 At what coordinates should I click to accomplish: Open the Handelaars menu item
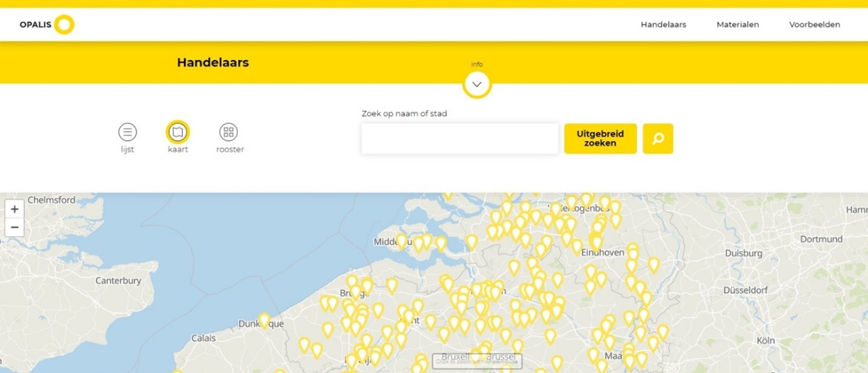coord(663,24)
